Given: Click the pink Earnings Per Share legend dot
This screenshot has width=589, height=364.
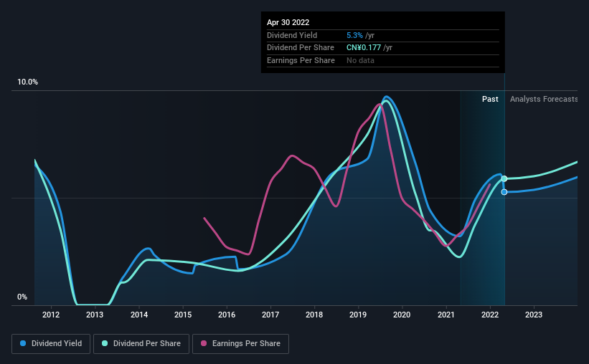Looking at the screenshot, I should [204, 343].
